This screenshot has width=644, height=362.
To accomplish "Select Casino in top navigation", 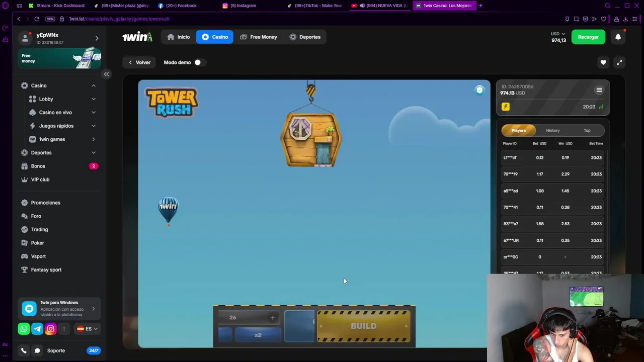I will pos(215,37).
